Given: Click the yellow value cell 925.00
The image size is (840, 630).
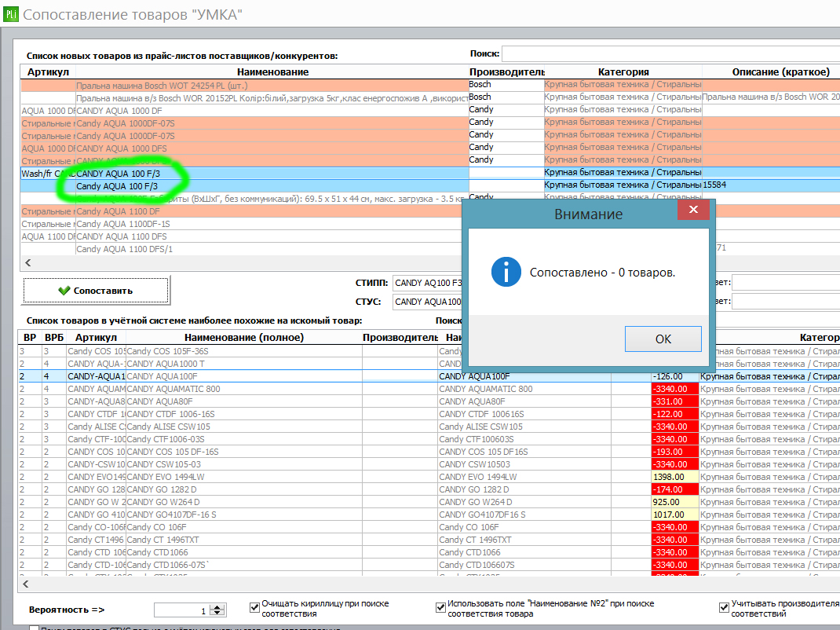Looking at the screenshot, I should click(675, 502).
